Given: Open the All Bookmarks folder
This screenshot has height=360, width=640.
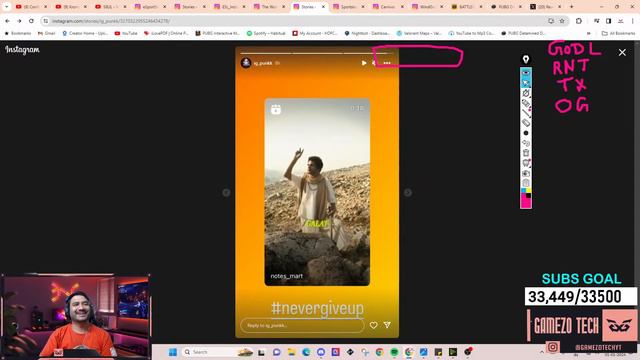Looking at the screenshot, I should [619, 33].
